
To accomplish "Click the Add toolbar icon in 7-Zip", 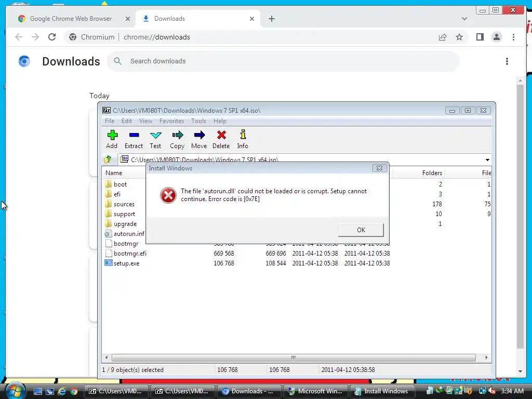I will click(112, 139).
